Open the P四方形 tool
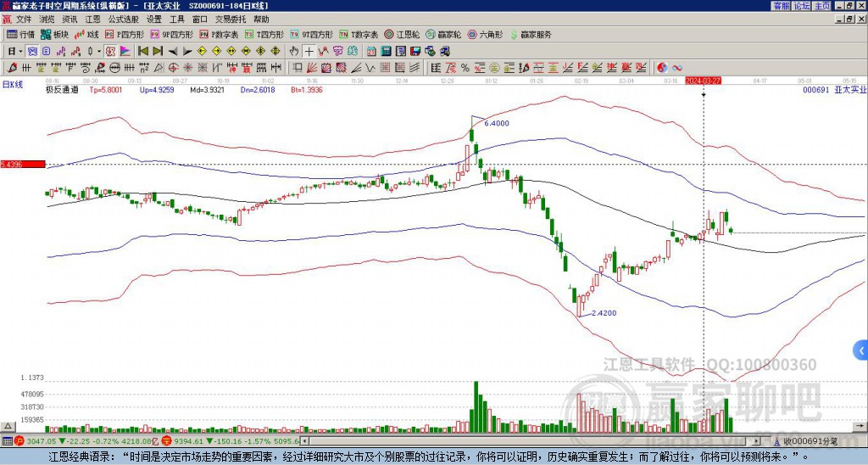The width and height of the screenshot is (868, 465). coord(125,34)
